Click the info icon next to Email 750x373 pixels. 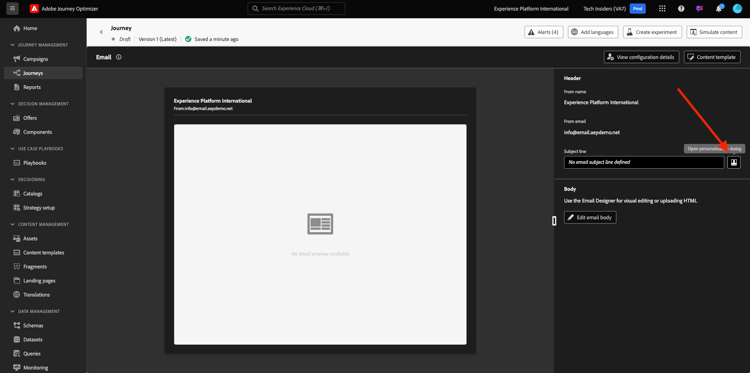click(x=119, y=57)
